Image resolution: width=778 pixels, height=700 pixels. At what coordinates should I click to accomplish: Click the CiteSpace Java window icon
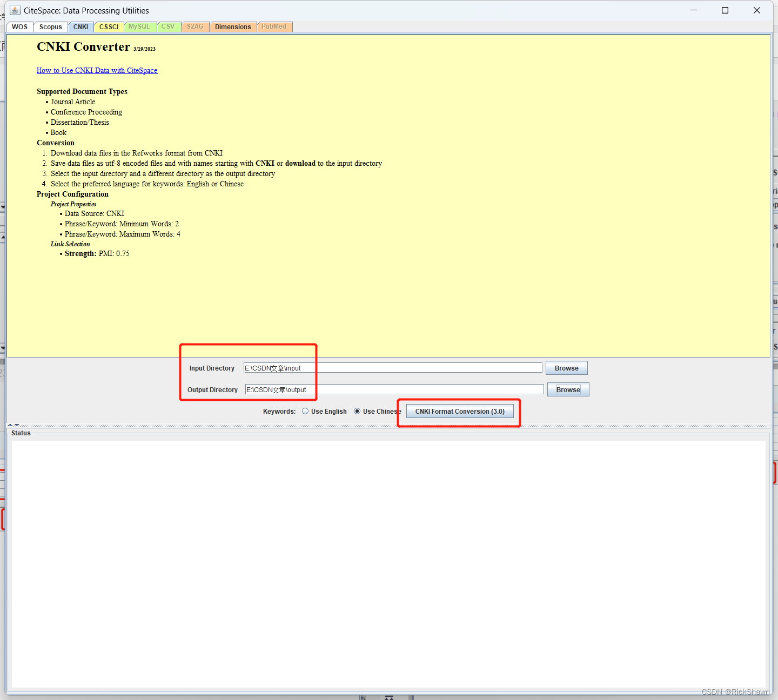coord(15,10)
